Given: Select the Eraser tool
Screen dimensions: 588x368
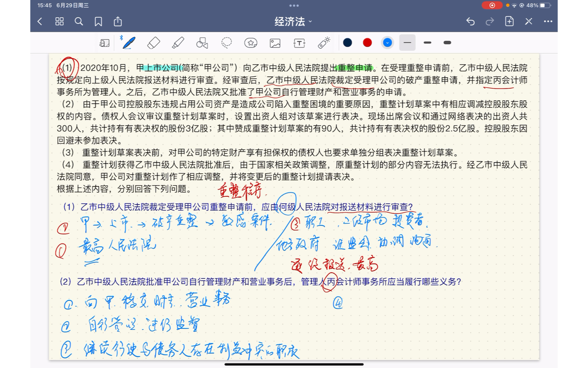Looking at the screenshot, I should point(153,42).
